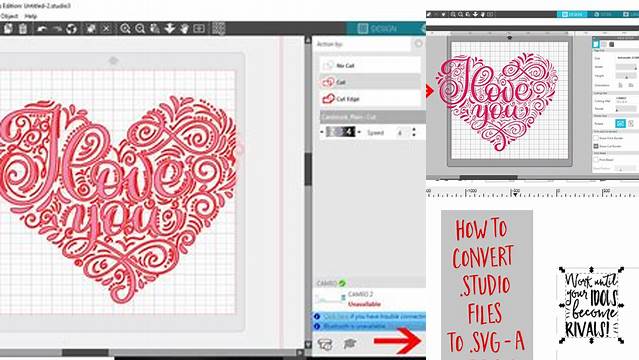Click the Send to machine icon
This screenshot has width=639, height=360.
325,344
